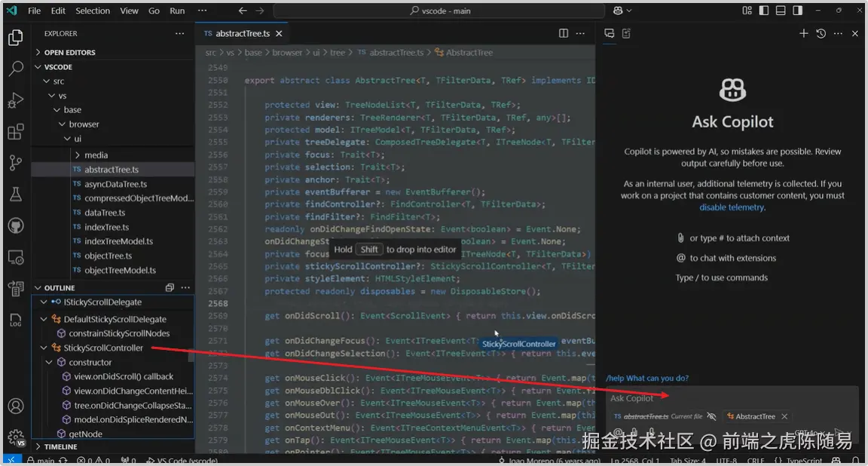Open Copilot dropdown chevron in title bar
Image resolution: width=868 pixels, height=466 pixels.
pos(629,11)
